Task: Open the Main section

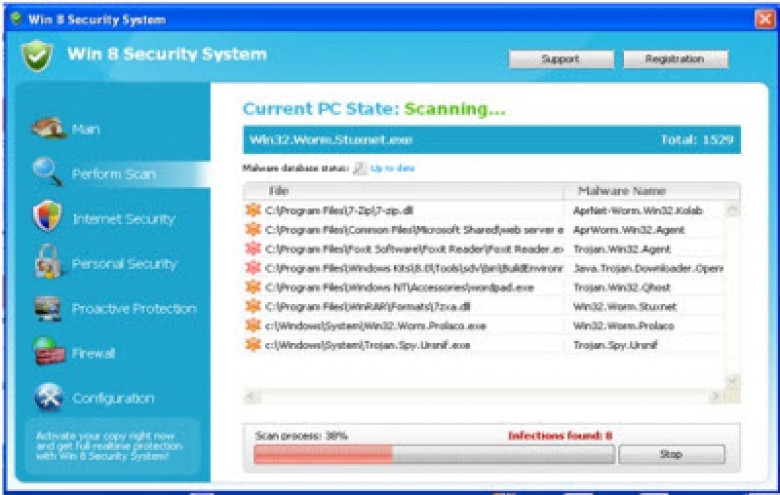Action: [86, 129]
